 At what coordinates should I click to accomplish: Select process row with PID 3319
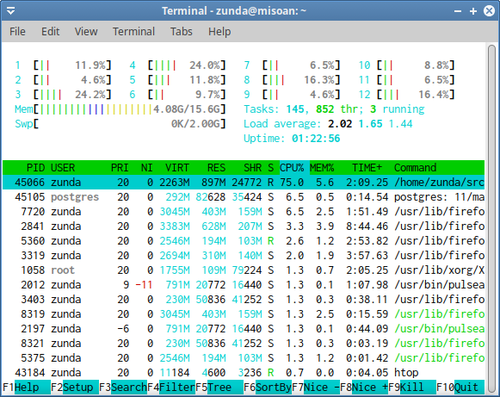point(244,256)
